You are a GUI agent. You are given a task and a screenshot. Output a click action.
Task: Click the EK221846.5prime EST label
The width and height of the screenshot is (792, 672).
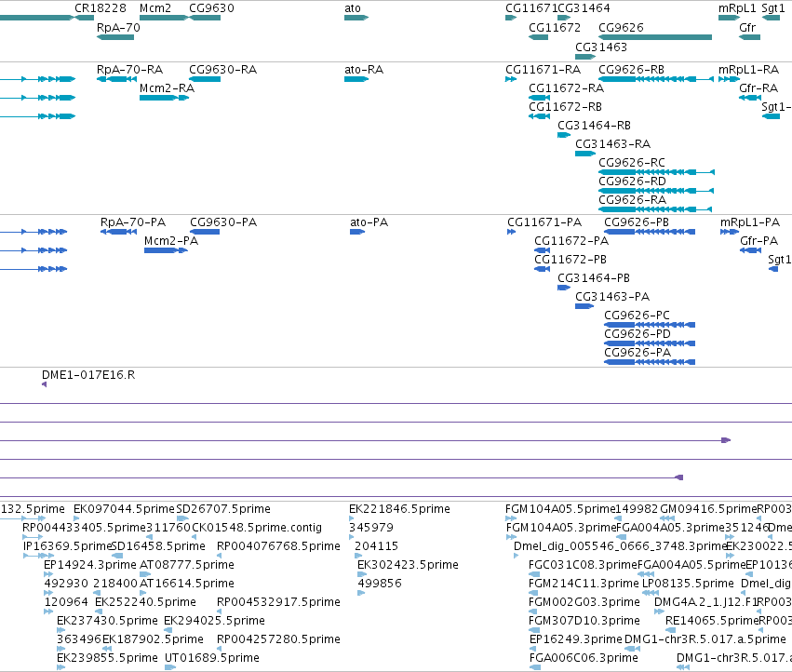point(399,509)
